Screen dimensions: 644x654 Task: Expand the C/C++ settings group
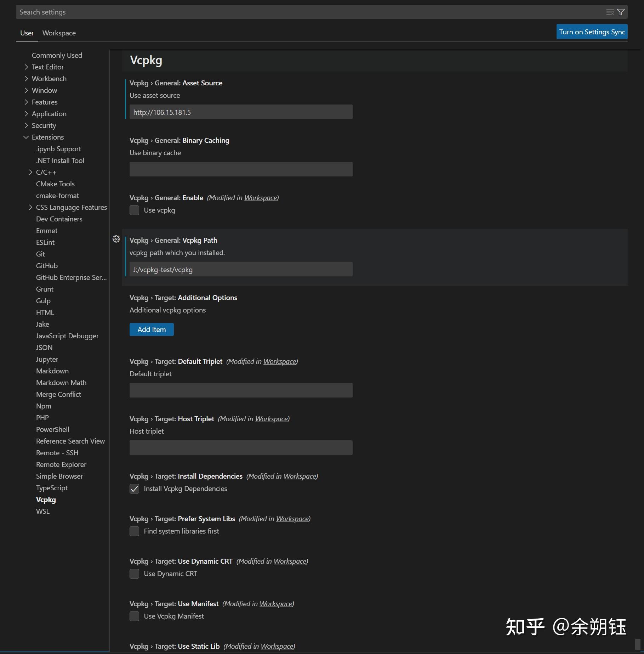point(30,172)
